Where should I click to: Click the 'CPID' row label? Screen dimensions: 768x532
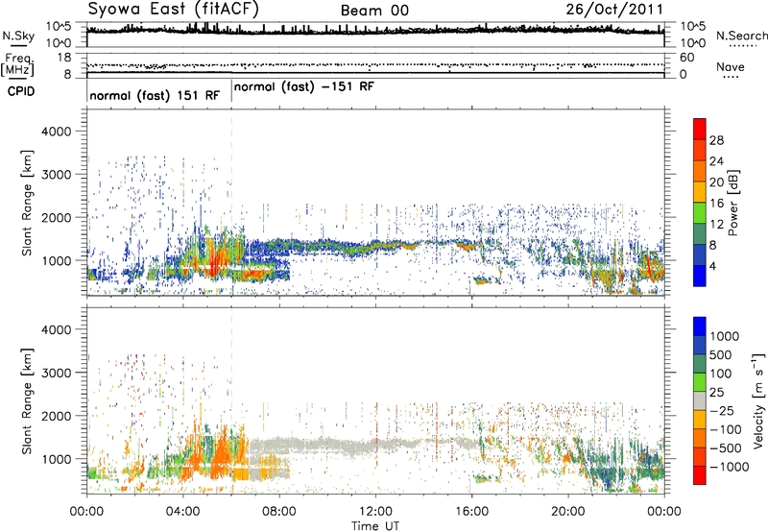tap(21, 91)
